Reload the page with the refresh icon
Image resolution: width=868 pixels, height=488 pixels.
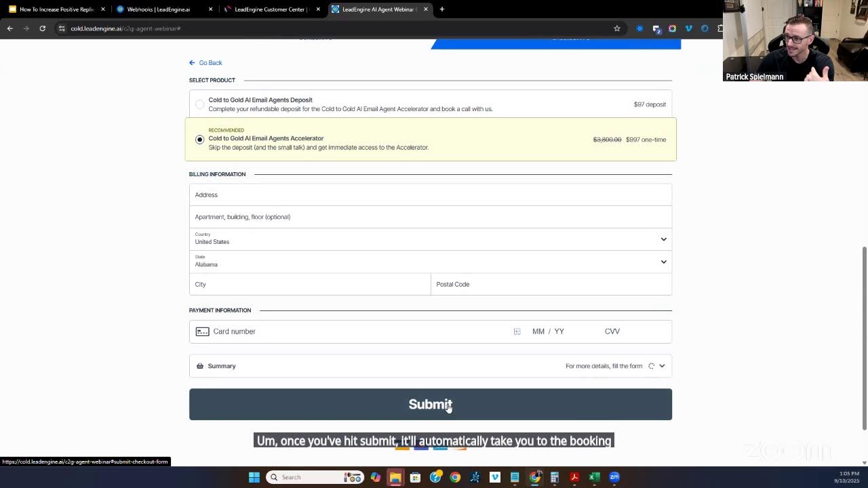(42, 28)
